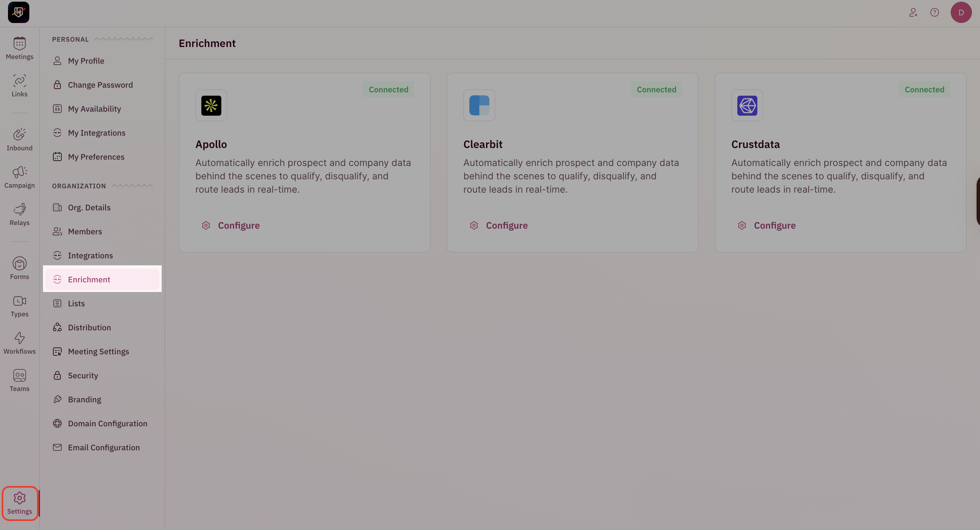Click the gear icon on Apollo card

pyautogui.click(x=206, y=225)
